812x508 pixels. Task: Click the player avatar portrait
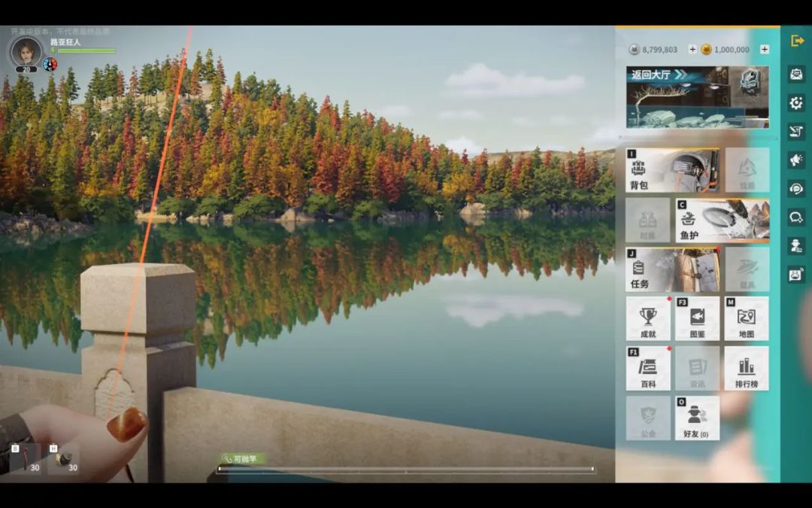[26, 52]
